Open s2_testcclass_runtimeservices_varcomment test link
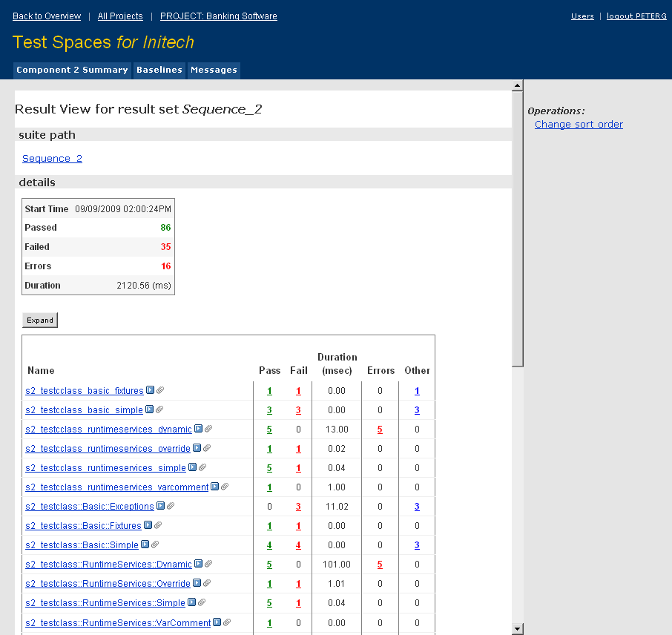 coord(116,487)
